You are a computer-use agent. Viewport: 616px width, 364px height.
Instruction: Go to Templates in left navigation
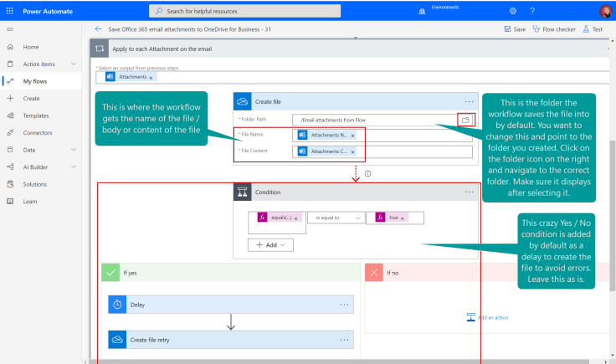[35, 115]
